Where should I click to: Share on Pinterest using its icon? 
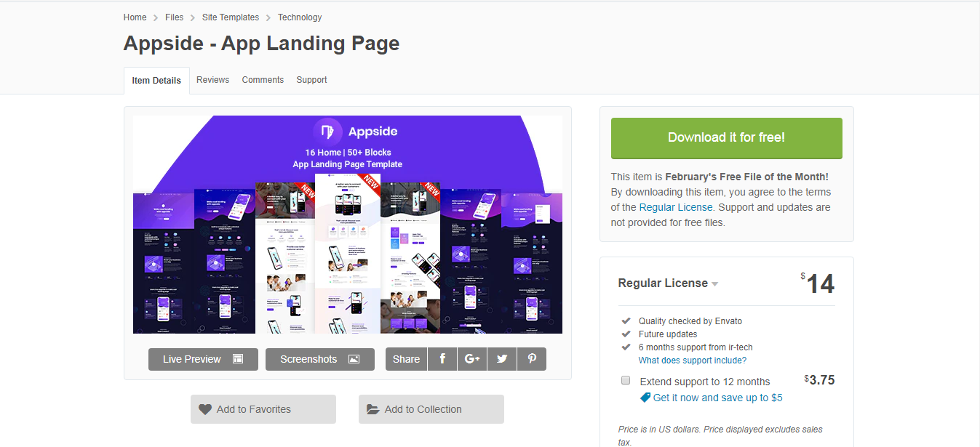[532, 359]
